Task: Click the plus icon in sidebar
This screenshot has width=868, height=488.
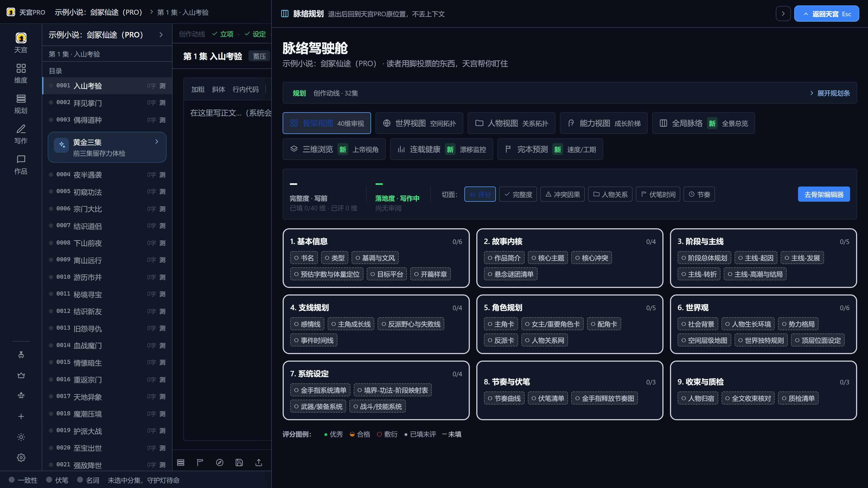Action: click(21, 416)
